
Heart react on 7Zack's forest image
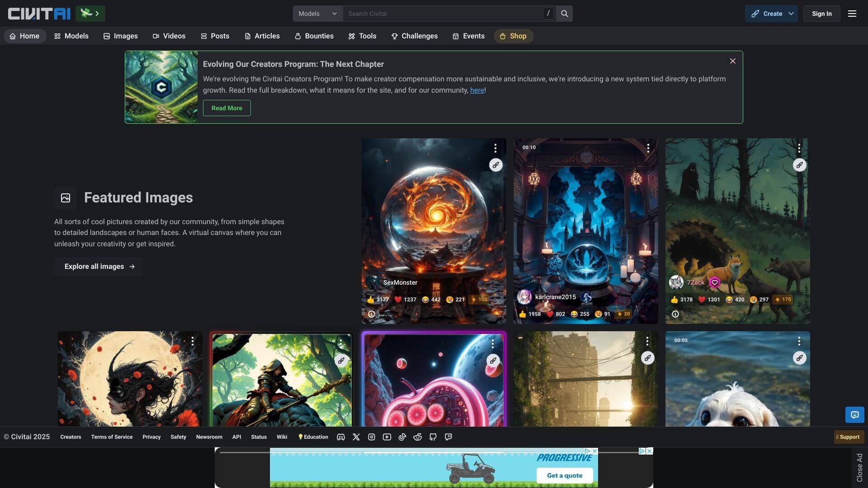click(x=708, y=300)
